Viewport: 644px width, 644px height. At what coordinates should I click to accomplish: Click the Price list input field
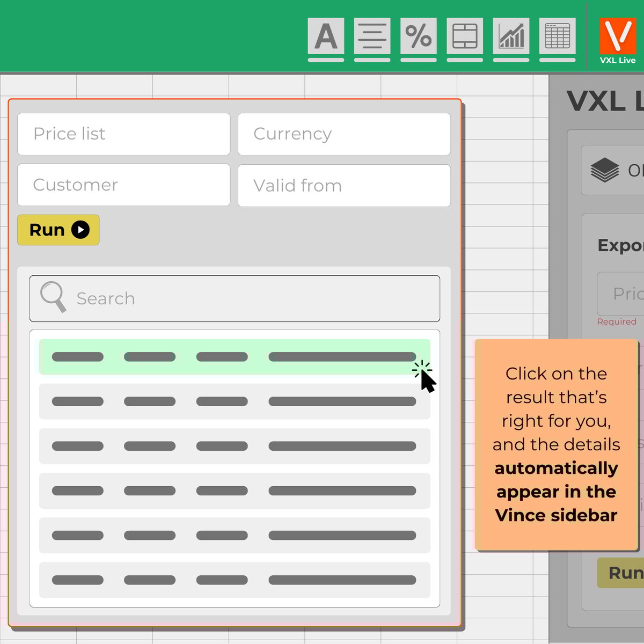[x=123, y=134]
